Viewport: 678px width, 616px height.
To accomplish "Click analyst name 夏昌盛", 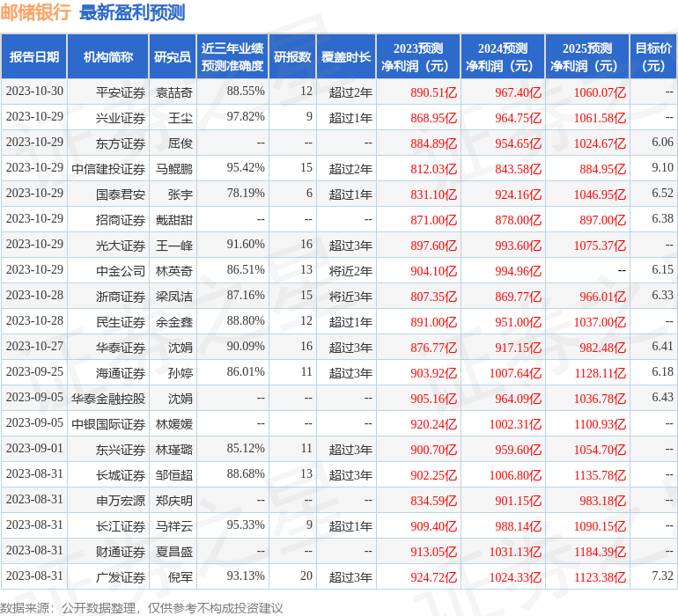I will point(173,552).
